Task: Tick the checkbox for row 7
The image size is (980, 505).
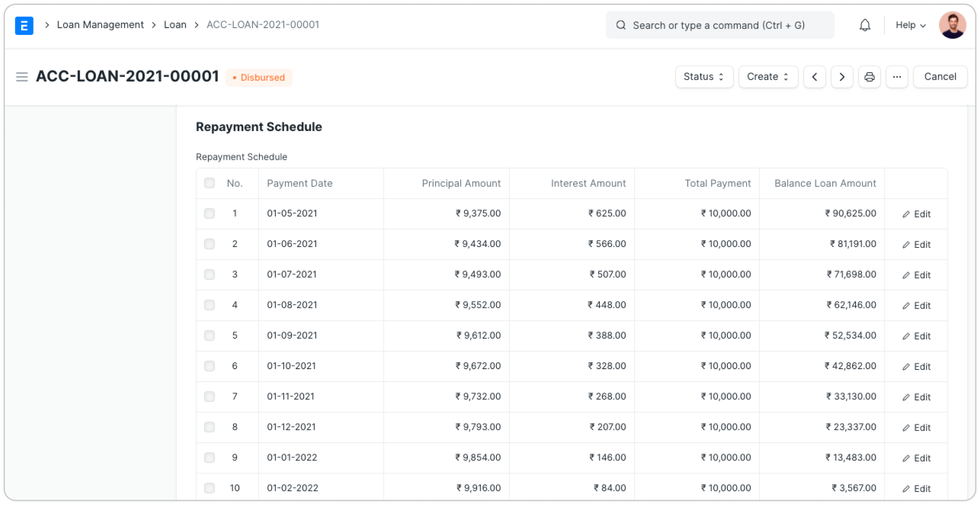Action: (x=210, y=396)
